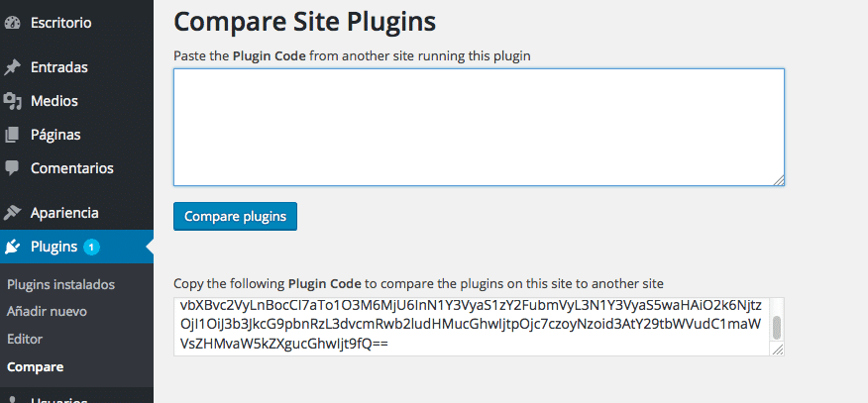This screenshot has height=403, width=868.
Task: Open Plugins instalados submenu link
Action: point(60,285)
